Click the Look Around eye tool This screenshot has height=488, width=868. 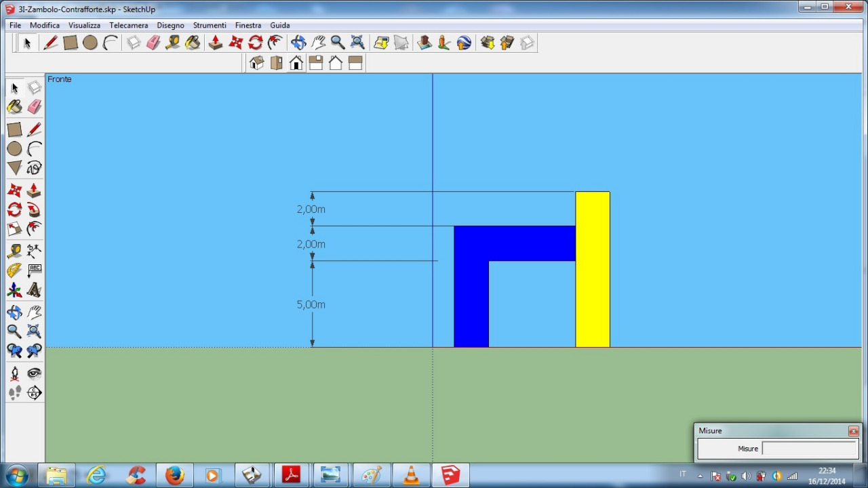tap(34, 373)
